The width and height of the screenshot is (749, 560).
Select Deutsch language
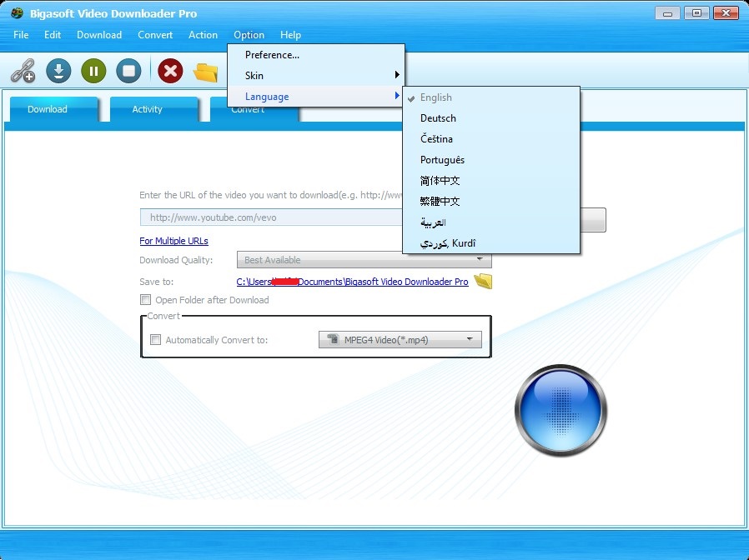click(491, 118)
